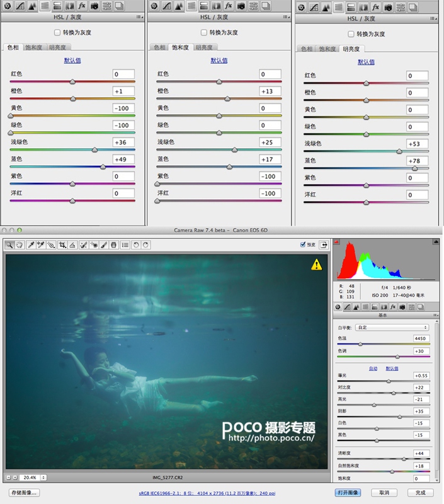Screen dimensions: 444x504
Task: Enable 转换为灰度 checkbox in left 色相 panel
Action: (57, 33)
